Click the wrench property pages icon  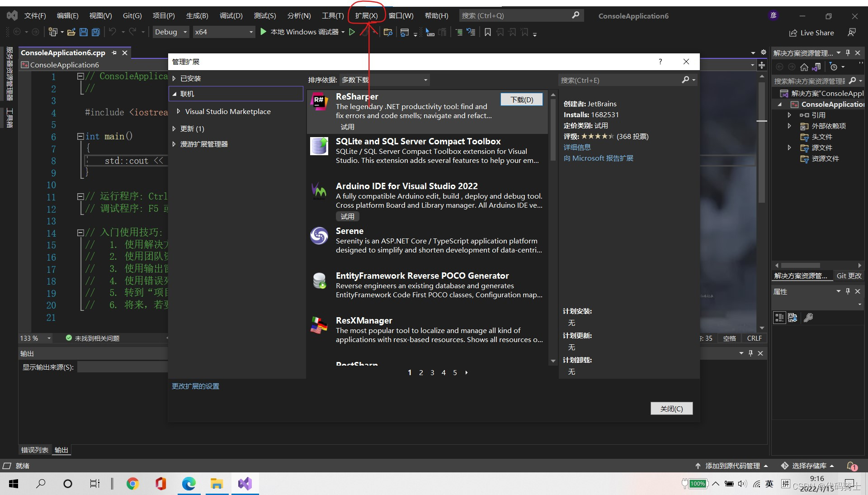808,318
